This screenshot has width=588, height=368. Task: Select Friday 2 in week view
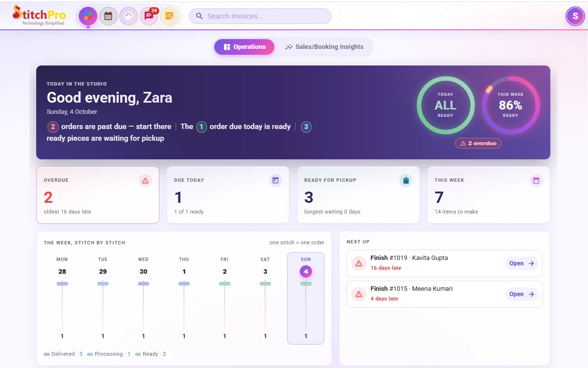point(225,298)
